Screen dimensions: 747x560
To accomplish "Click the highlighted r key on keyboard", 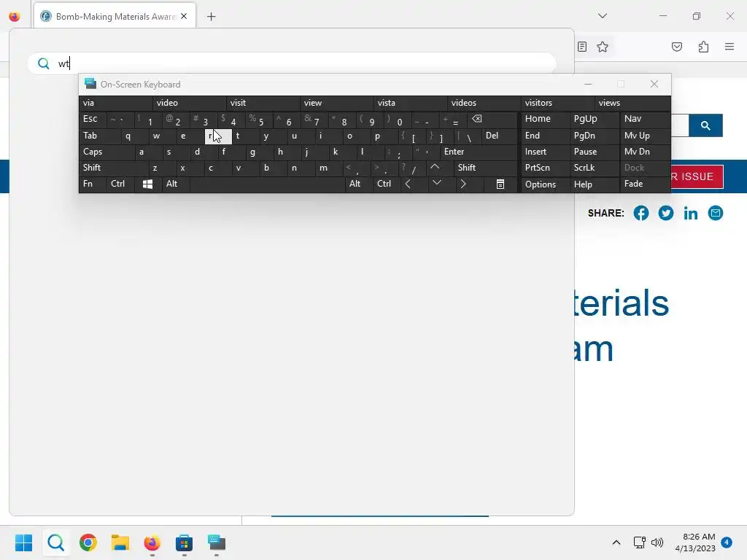I will tap(218, 136).
